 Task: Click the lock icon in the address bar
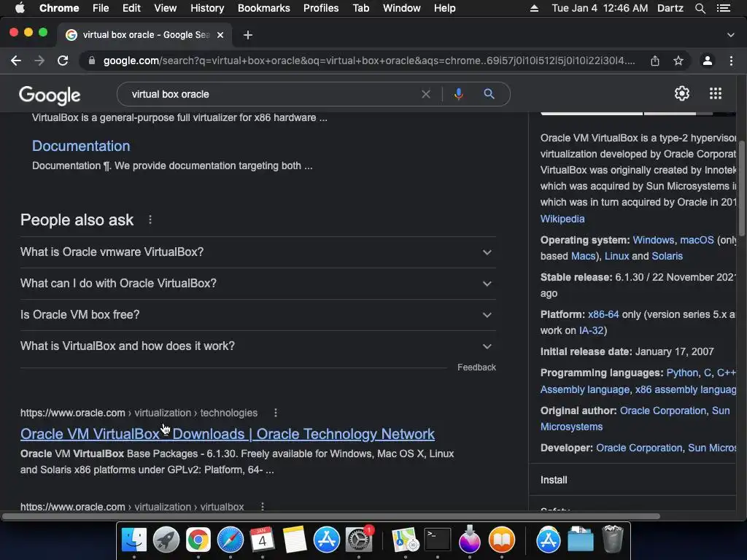point(92,61)
